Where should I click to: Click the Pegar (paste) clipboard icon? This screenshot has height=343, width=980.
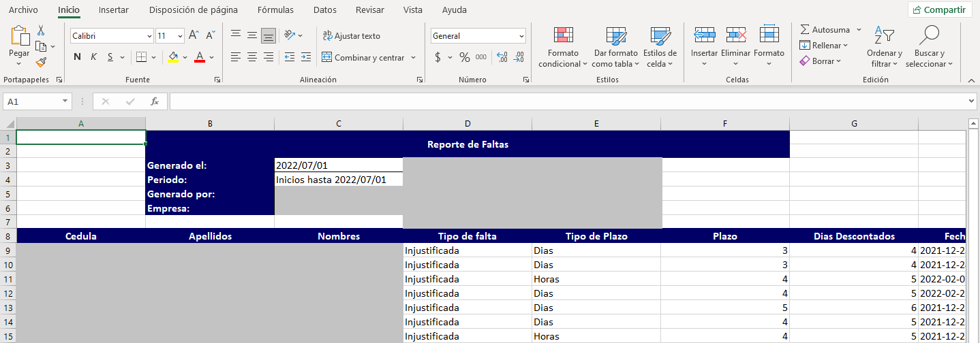(19, 36)
